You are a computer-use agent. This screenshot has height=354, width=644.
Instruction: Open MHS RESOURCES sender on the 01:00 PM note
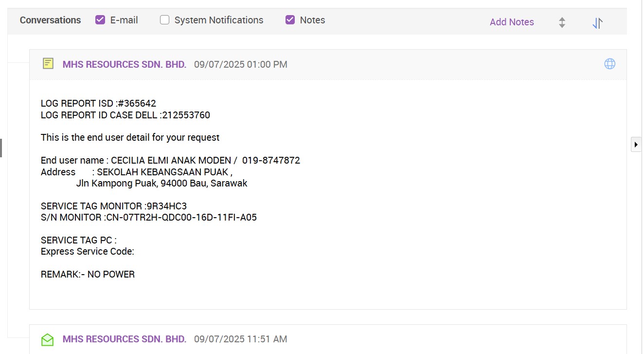124,64
